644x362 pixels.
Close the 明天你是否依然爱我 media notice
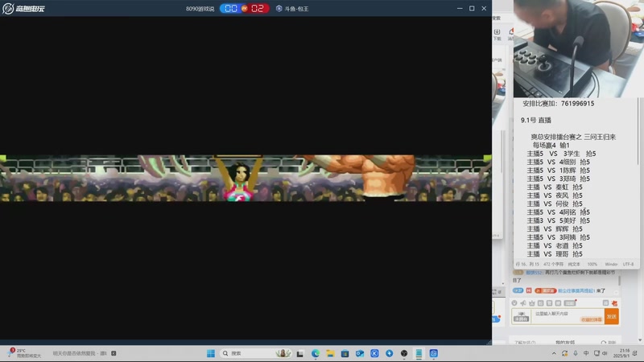[114, 353]
